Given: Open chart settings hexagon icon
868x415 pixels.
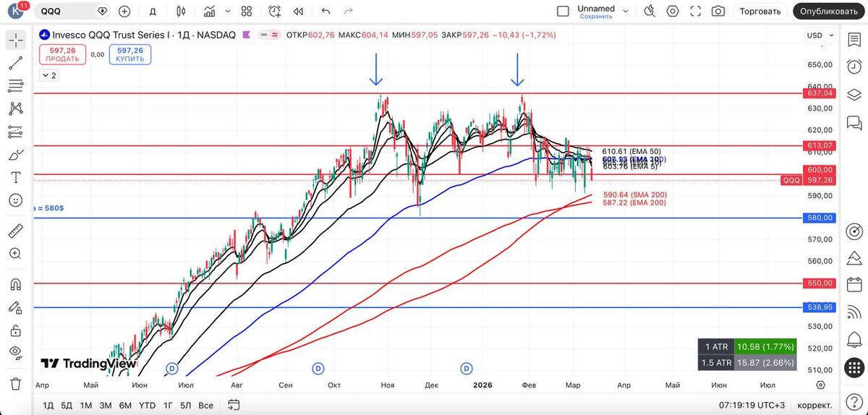Looking at the screenshot, I should (673, 11).
